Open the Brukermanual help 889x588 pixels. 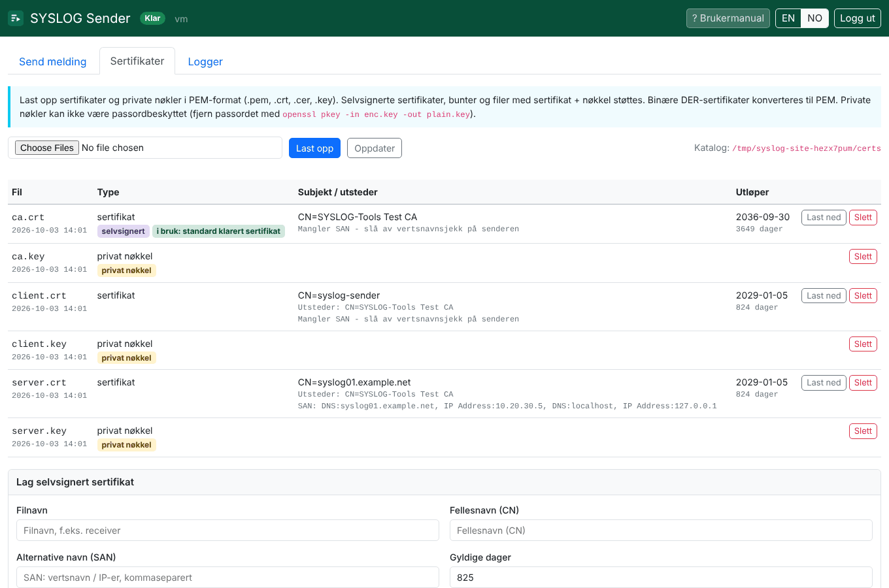[728, 18]
